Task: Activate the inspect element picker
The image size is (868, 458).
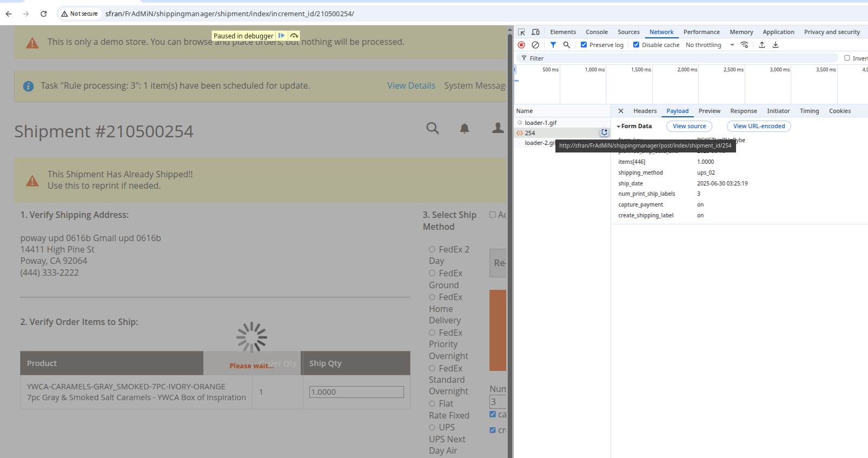Action: pos(521,32)
